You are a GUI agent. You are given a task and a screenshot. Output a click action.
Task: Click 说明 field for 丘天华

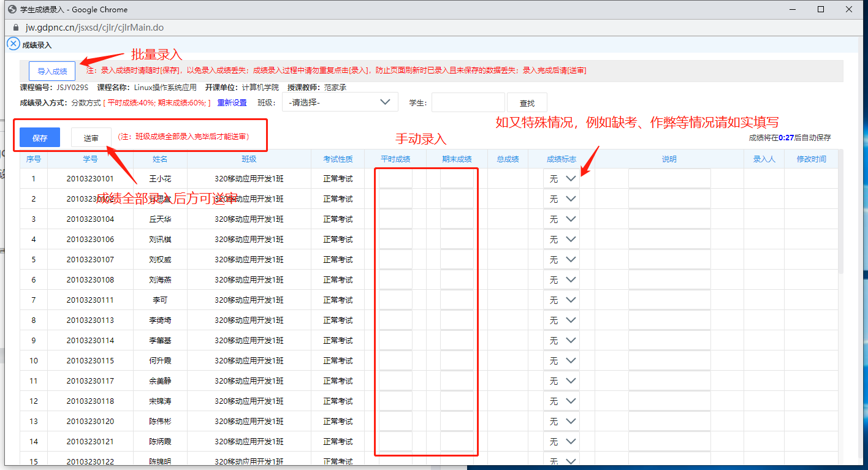click(669, 219)
